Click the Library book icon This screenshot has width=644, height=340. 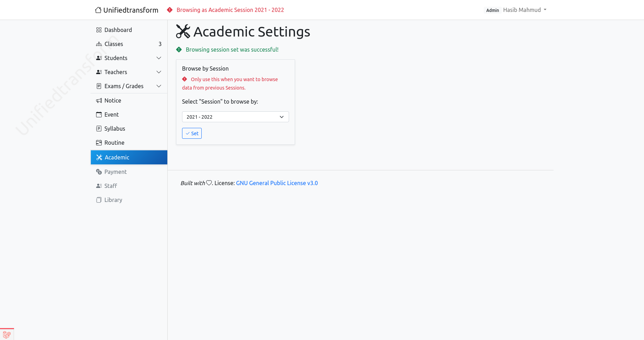[99, 200]
